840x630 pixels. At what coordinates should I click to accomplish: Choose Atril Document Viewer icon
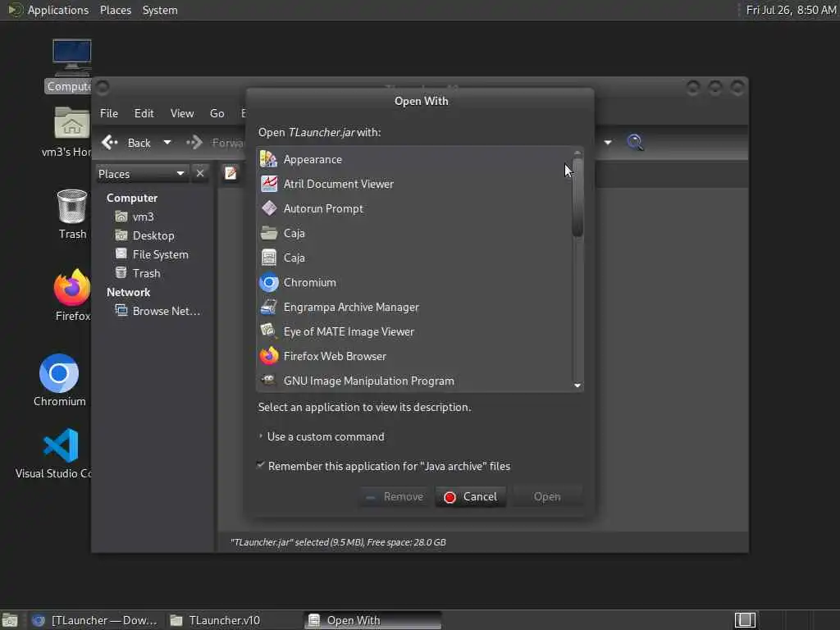(x=268, y=184)
